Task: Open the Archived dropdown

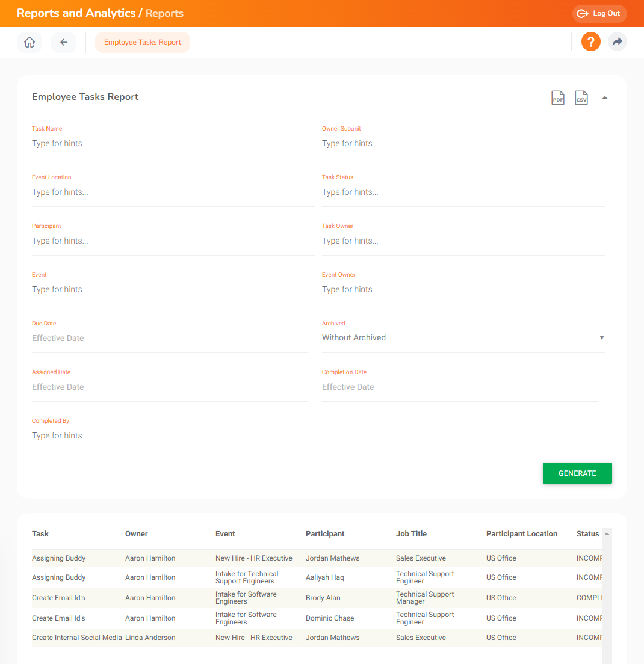Action: click(x=462, y=338)
